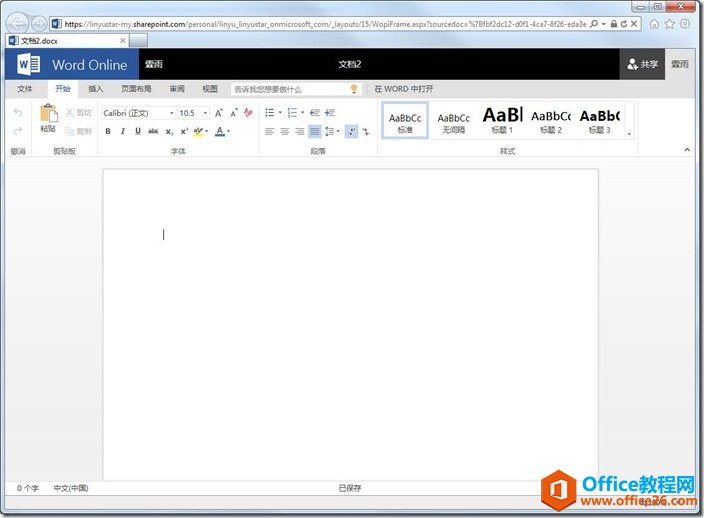Clear formatting with the eraser icon

pyautogui.click(x=248, y=113)
